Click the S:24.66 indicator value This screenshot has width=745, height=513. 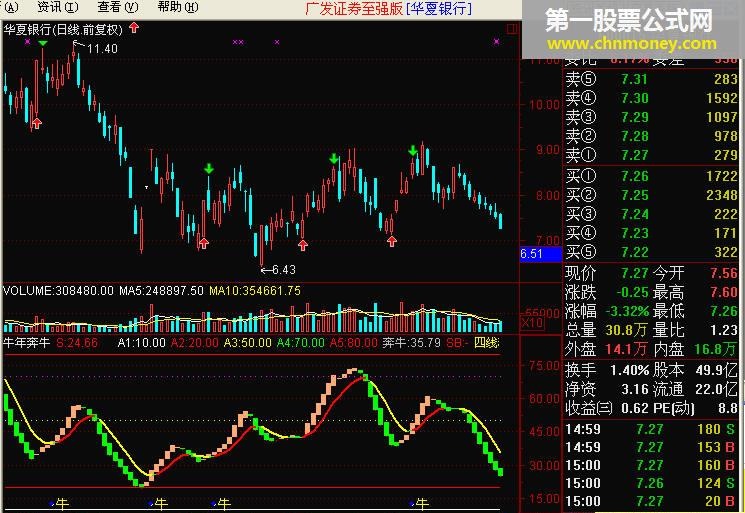click(77, 343)
